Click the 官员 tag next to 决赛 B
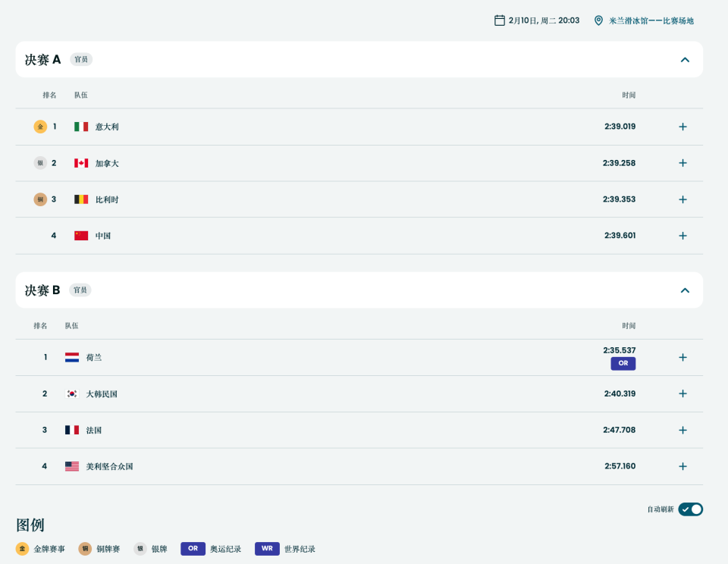This screenshot has width=728, height=564. (80, 290)
